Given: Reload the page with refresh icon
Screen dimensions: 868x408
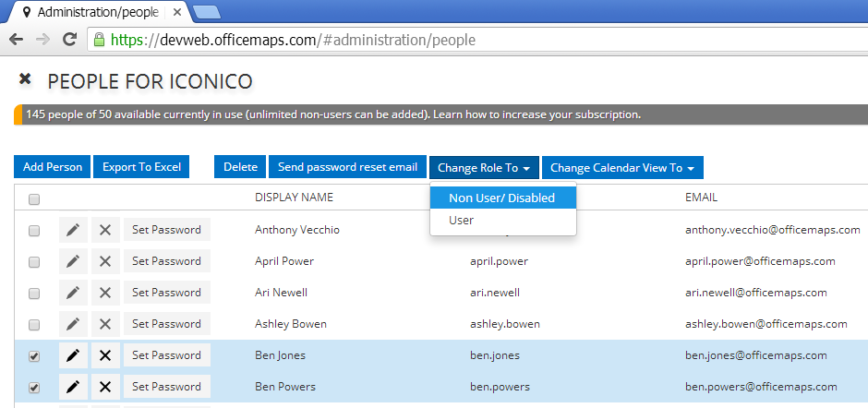Looking at the screenshot, I should coord(69,40).
